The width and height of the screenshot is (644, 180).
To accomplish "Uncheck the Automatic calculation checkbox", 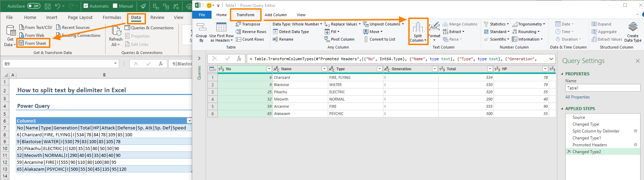I will click(x=86, y=6).
